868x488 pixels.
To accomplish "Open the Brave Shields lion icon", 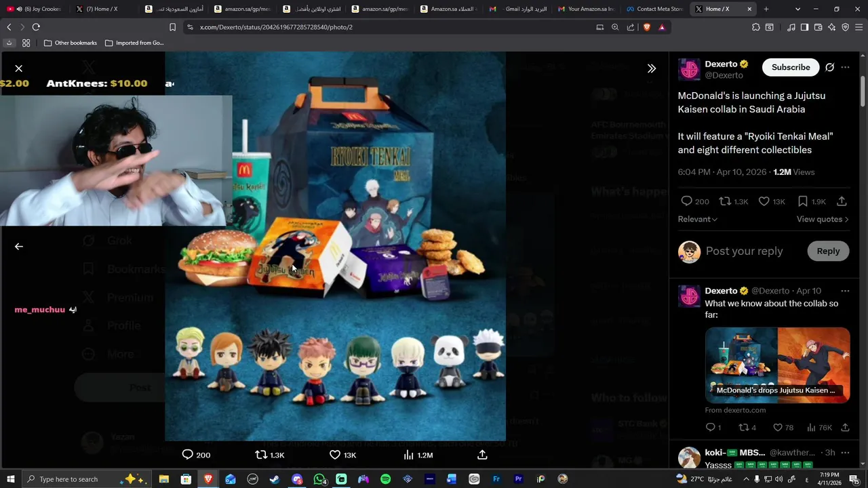I will tap(646, 27).
